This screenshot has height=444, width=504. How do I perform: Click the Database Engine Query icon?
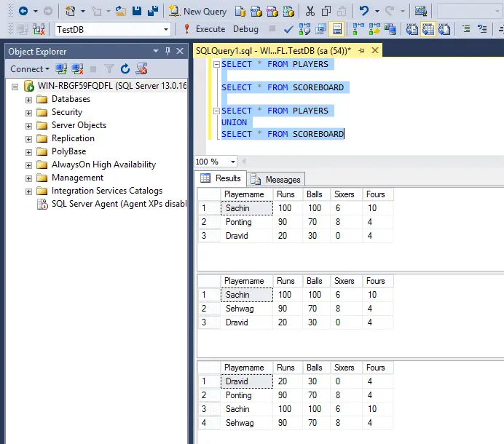[x=240, y=12]
